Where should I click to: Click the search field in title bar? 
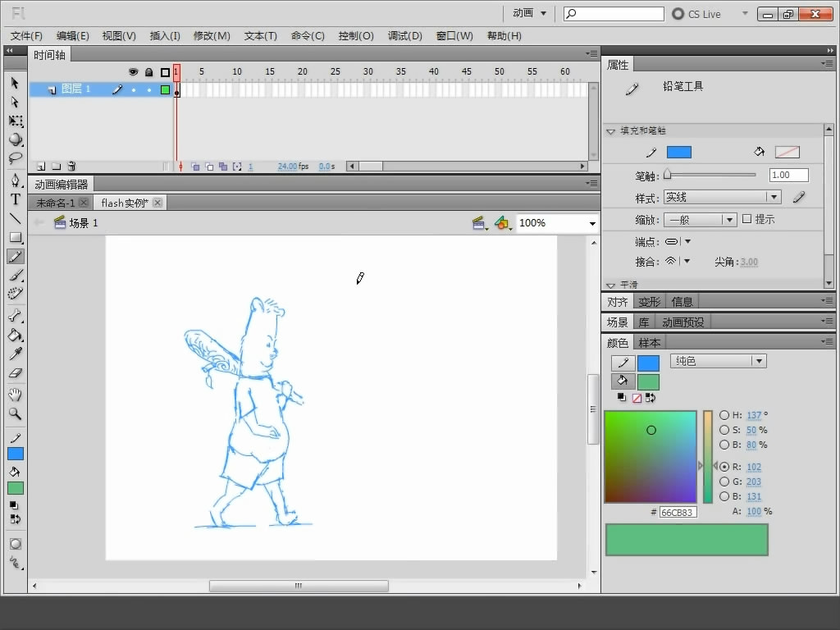(x=614, y=13)
